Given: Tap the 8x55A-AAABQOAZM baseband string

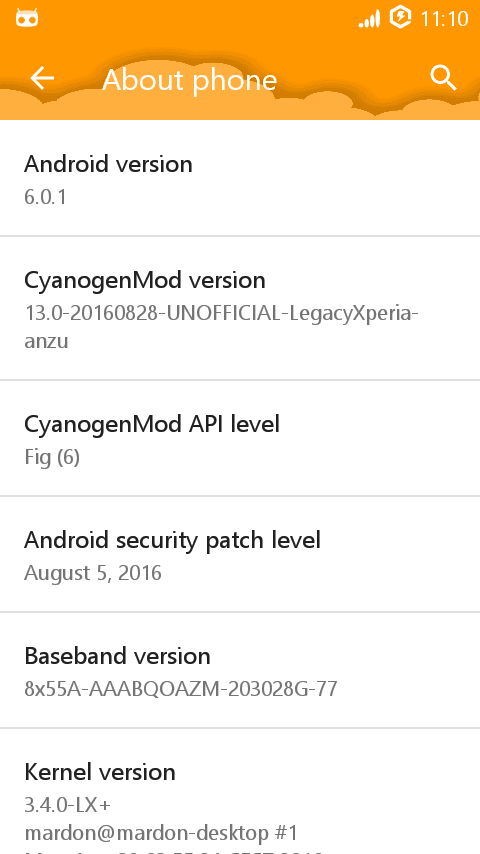Looking at the screenshot, I should pos(181,689).
